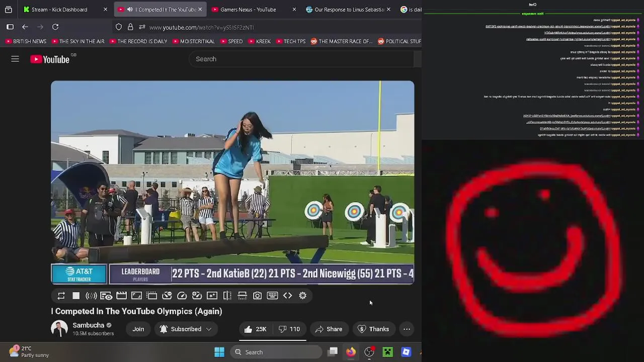Reset playback speed via gauge icon
644x362 pixels.
[182, 296]
